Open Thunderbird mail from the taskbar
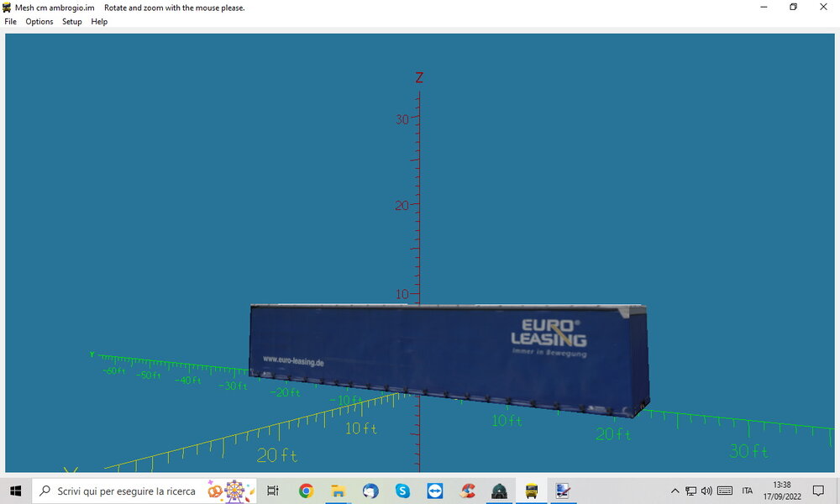This screenshot has width=840, height=504. 370,491
